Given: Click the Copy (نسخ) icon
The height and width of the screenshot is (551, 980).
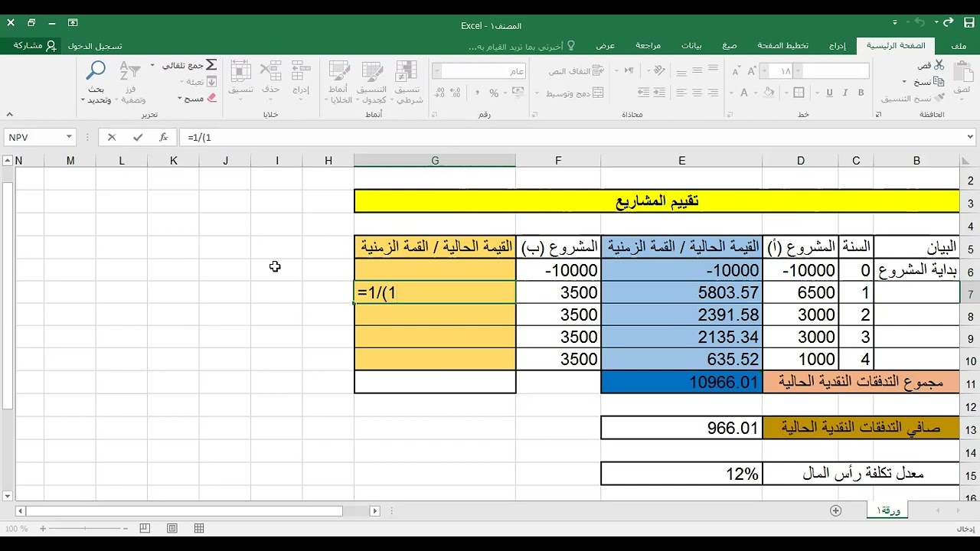Looking at the screenshot, I should [x=939, y=82].
